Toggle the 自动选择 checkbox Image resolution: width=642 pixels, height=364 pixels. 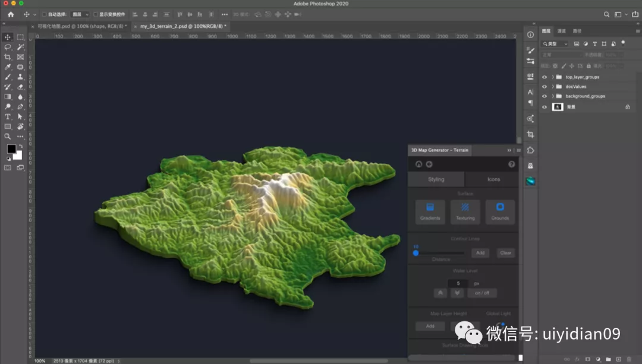click(44, 14)
